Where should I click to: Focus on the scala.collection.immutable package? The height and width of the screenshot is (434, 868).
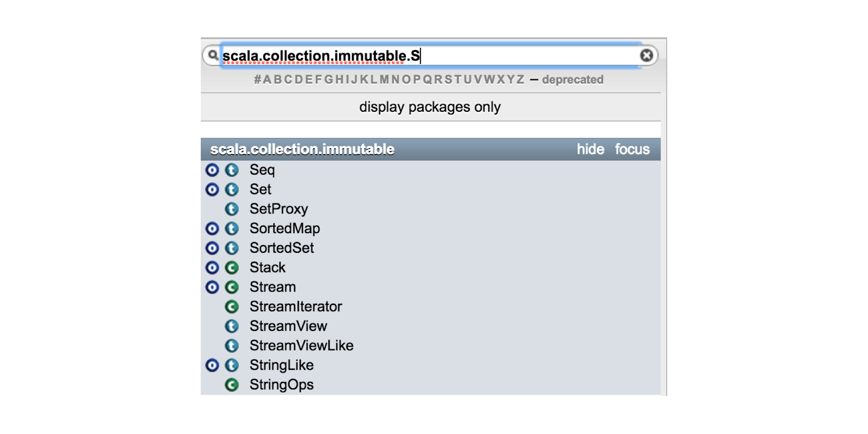pos(632,149)
